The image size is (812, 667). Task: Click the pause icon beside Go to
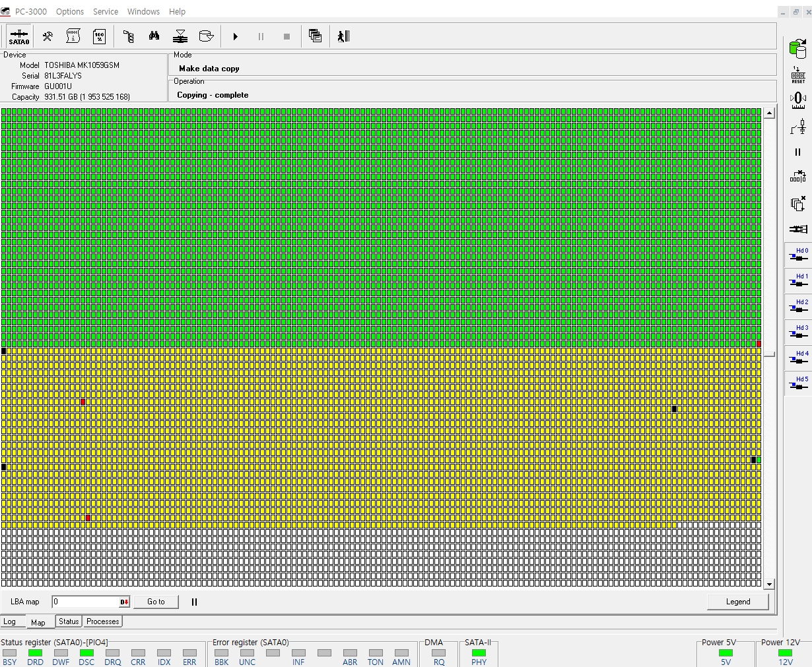[x=194, y=602]
